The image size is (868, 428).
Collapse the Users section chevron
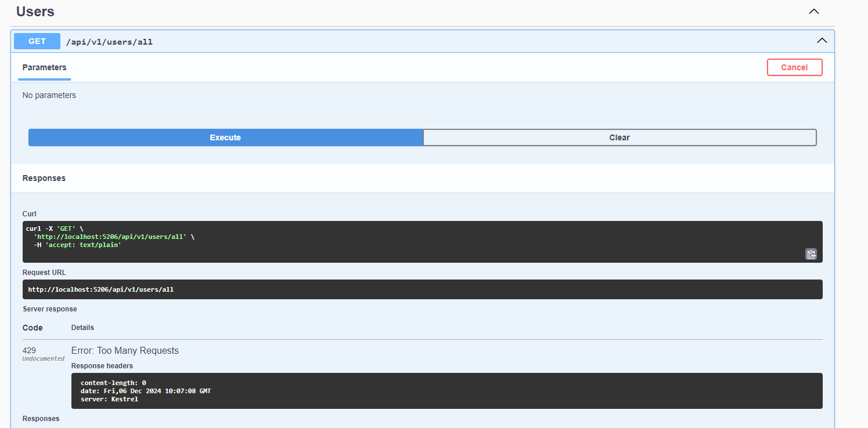pos(814,12)
